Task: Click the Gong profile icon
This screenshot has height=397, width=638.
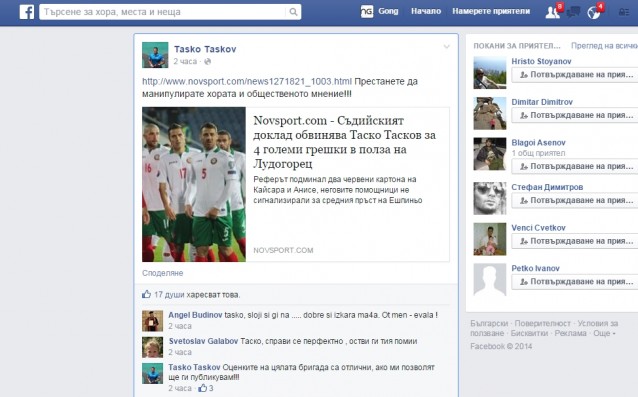Action: pos(367,11)
